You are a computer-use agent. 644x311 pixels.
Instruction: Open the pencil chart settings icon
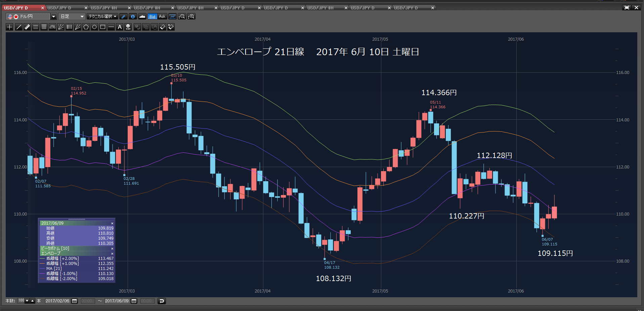(x=123, y=16)
